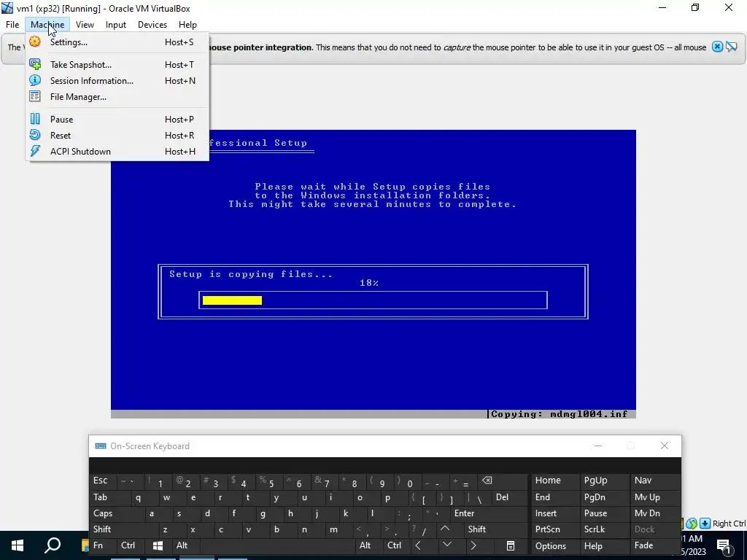Click the Right Ctrl host key label
Image resolution: width=747 pixels, height=560 pixels.
pos(729,524)
